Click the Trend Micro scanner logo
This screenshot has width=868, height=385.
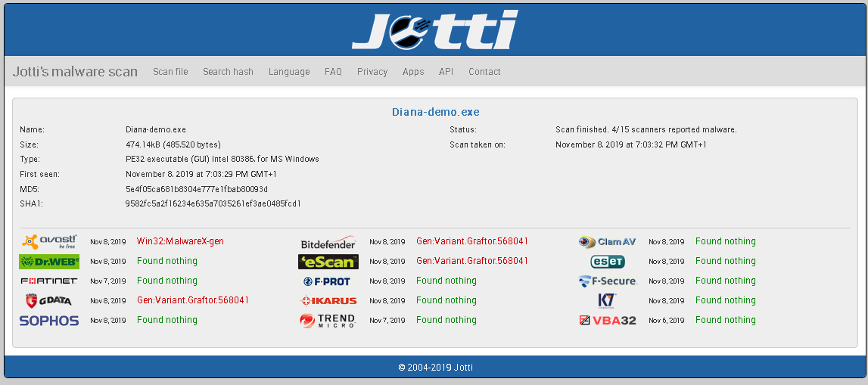click(328, 320)
